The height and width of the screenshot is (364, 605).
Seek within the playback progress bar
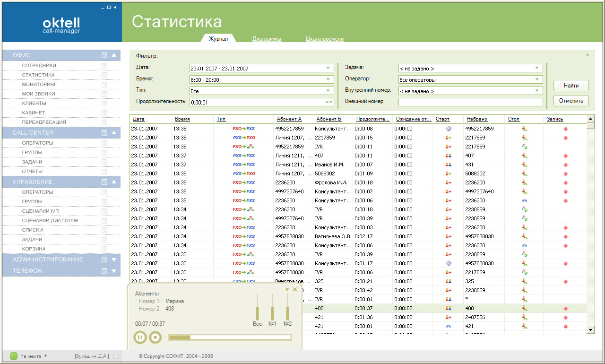230,337
